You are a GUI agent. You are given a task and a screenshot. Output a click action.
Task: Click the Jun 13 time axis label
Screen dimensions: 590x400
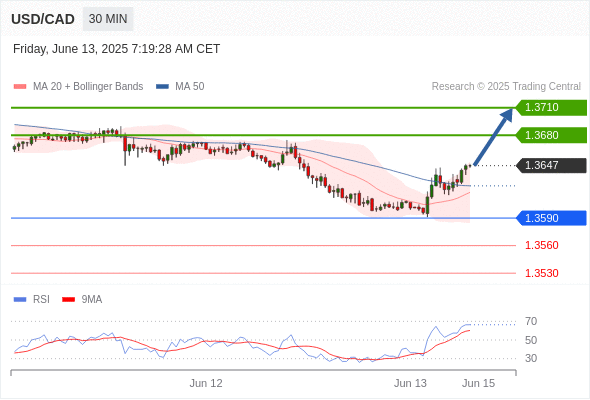click(410, 383)
